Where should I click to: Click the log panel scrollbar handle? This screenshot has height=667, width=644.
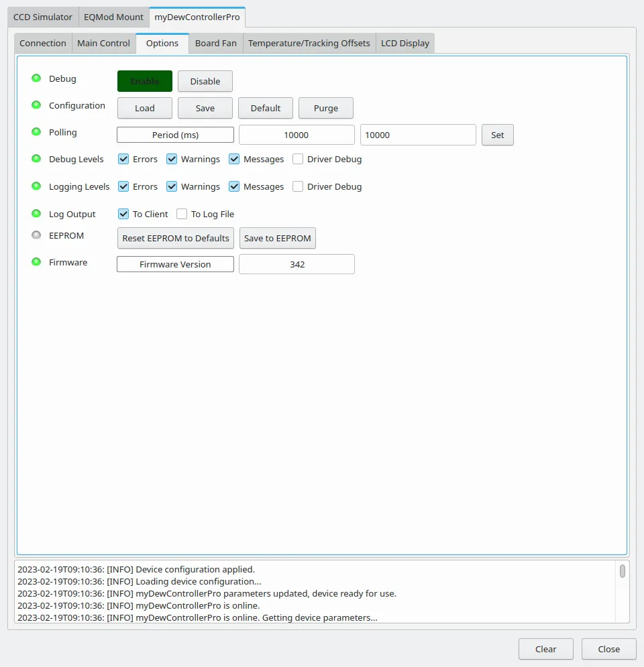[x=623, y=571]
